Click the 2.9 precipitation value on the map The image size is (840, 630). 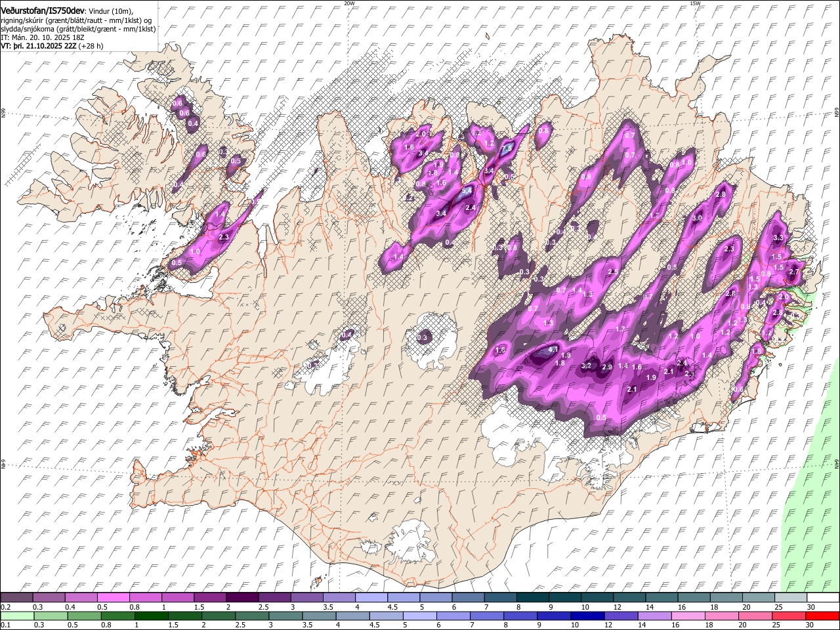607,367
